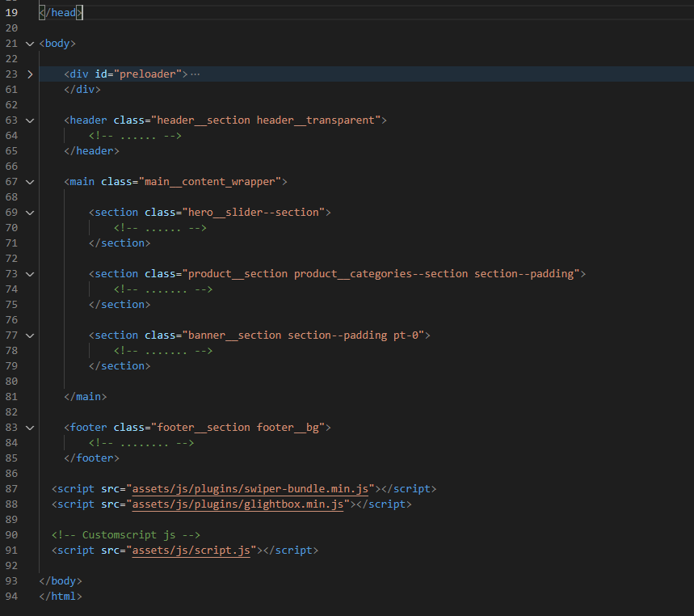The width and height of the screenshot is (694, 616).
Task: Open the swiper-bundle.min.js script path
Action: pos(250,489)
